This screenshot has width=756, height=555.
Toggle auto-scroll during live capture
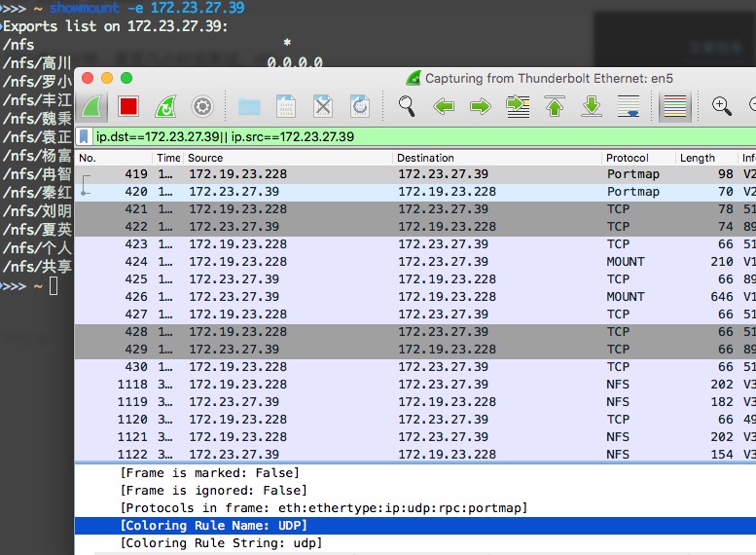point(629,106)
